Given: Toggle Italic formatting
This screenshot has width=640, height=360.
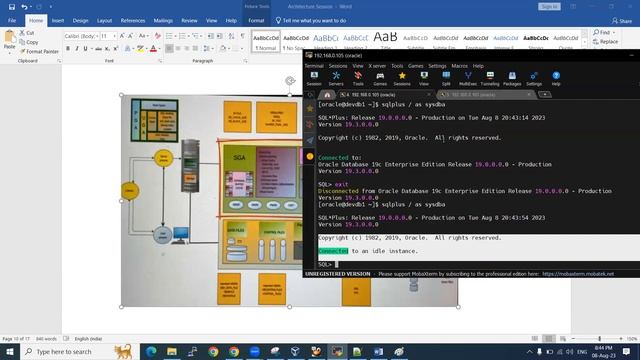Looking at the screenshot, I should (77, 49).
